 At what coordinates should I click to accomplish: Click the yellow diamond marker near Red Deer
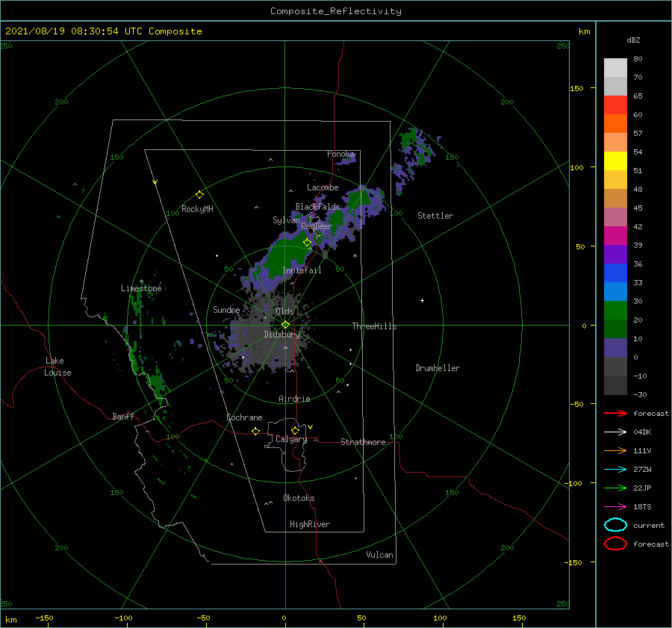(x=307, y=243)
